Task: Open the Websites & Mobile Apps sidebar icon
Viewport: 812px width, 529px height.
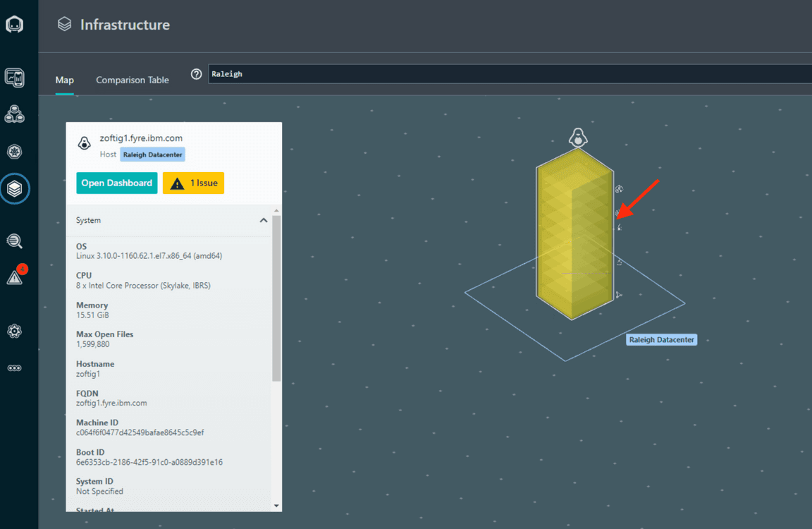Action: 14,78
